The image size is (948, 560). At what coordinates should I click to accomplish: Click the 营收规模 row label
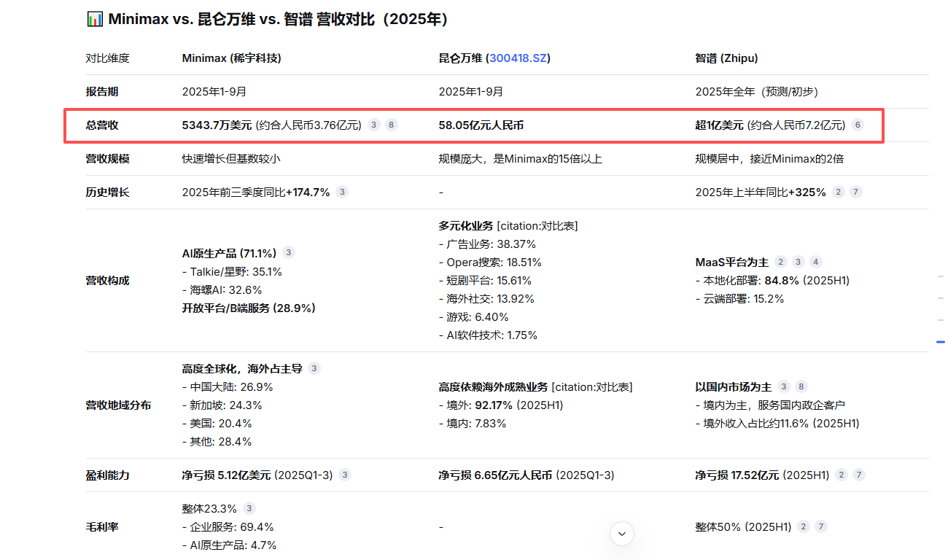coord(107,158)
